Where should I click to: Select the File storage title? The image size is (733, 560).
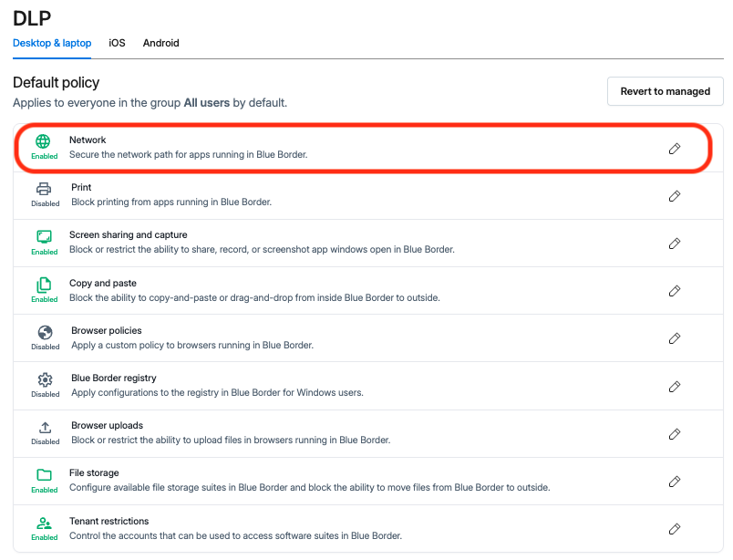[94, 472]
